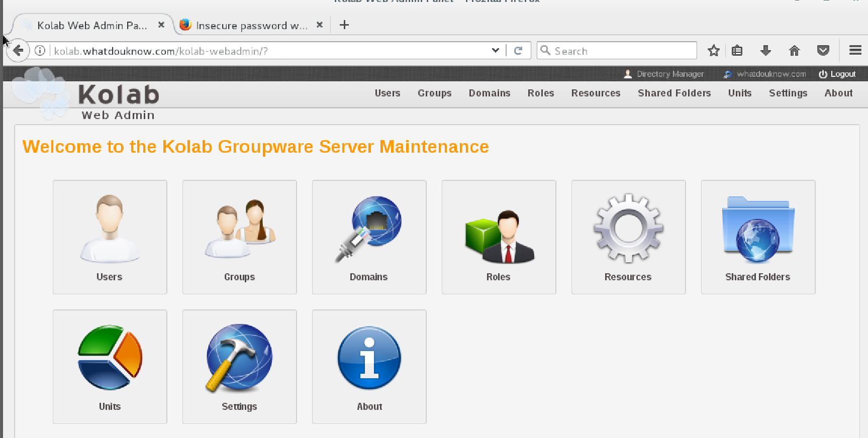The height and width of the screenshot is (438, 868).
Task: Click the Directory Manager text link
Action: point(670,74)
